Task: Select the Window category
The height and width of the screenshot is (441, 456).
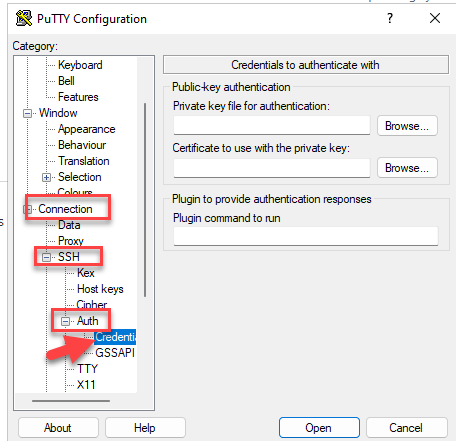Action: [x=58, y=113]
